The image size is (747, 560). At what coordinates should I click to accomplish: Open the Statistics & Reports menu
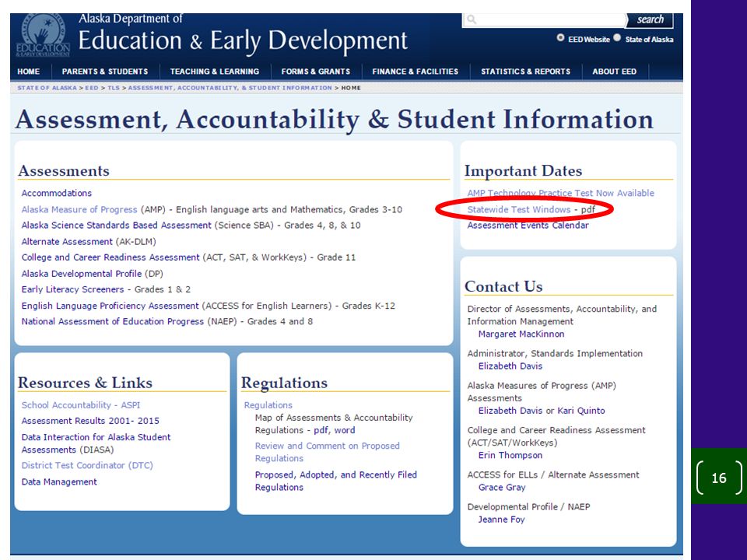coord(525,72)
